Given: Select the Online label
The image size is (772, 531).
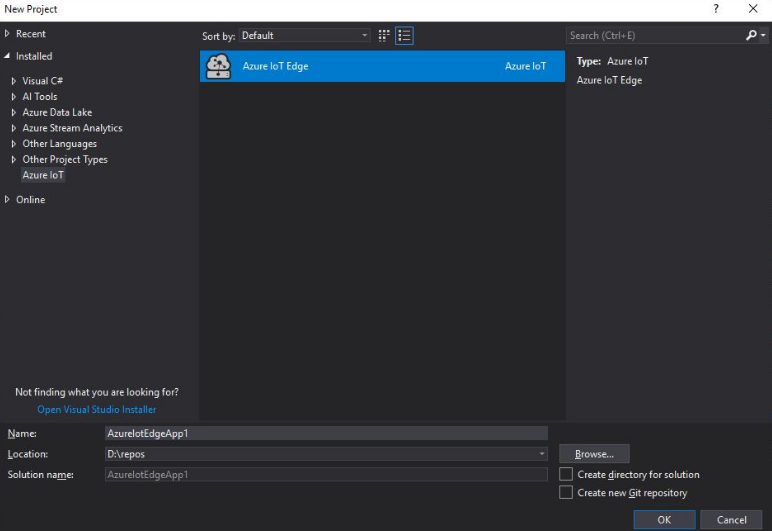Looking at the screenshot, I should tap(31, 199).
